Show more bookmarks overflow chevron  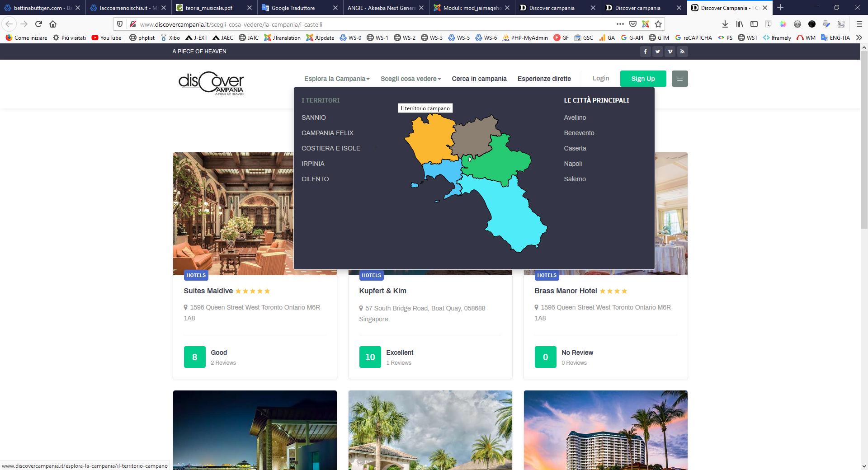(859, 38)
